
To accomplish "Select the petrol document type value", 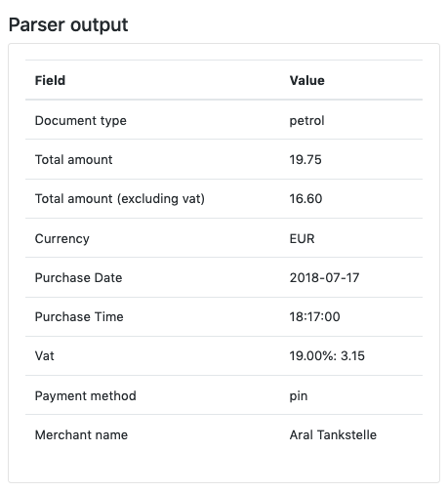I will pos(306,121).
